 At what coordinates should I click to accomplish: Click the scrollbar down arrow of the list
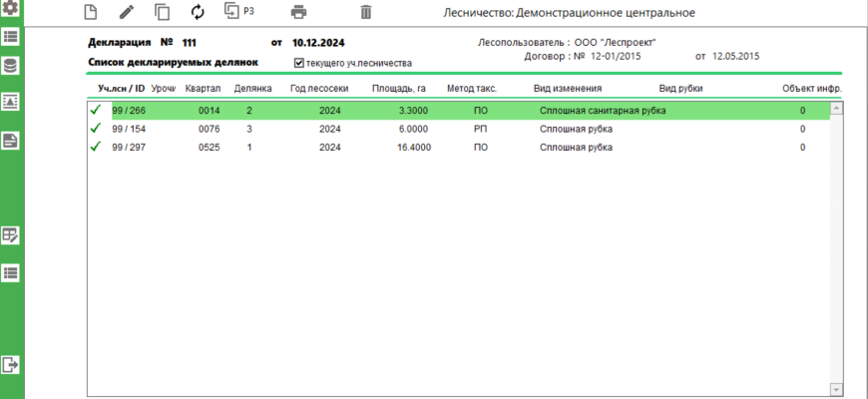point(836,389)
